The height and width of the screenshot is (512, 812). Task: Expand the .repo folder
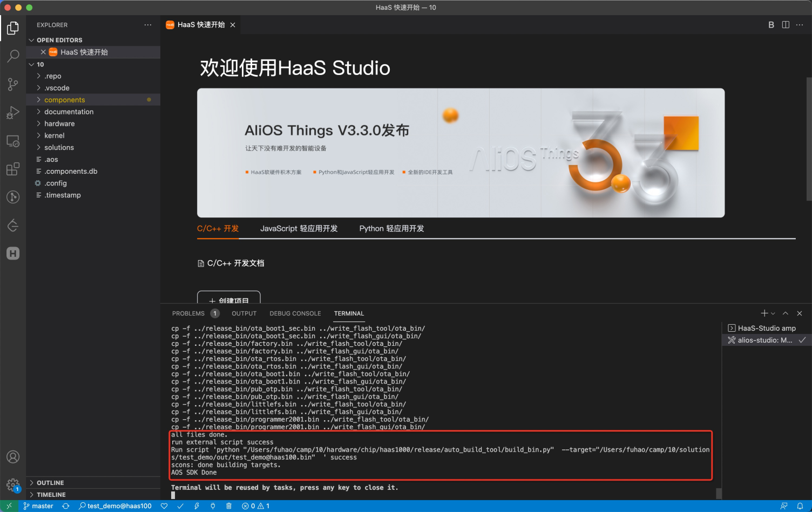point(93,76)
